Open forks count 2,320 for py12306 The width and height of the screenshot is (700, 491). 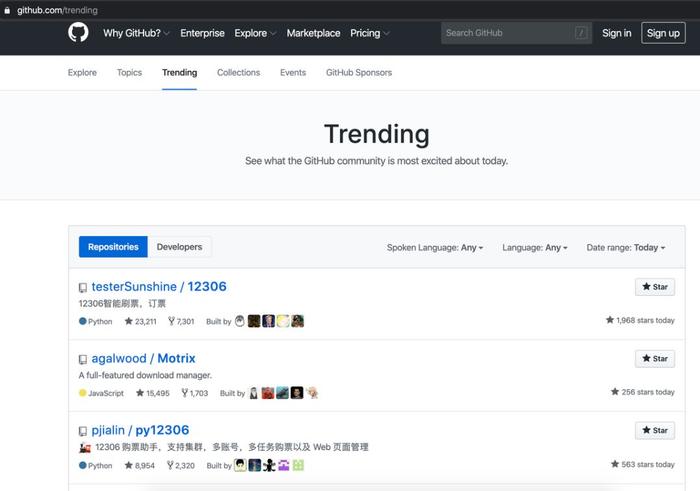181,465
